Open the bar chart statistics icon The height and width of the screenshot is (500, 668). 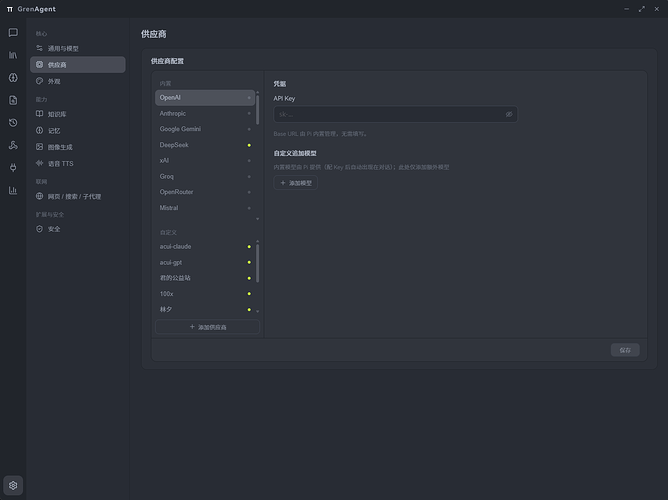(13, 190)
